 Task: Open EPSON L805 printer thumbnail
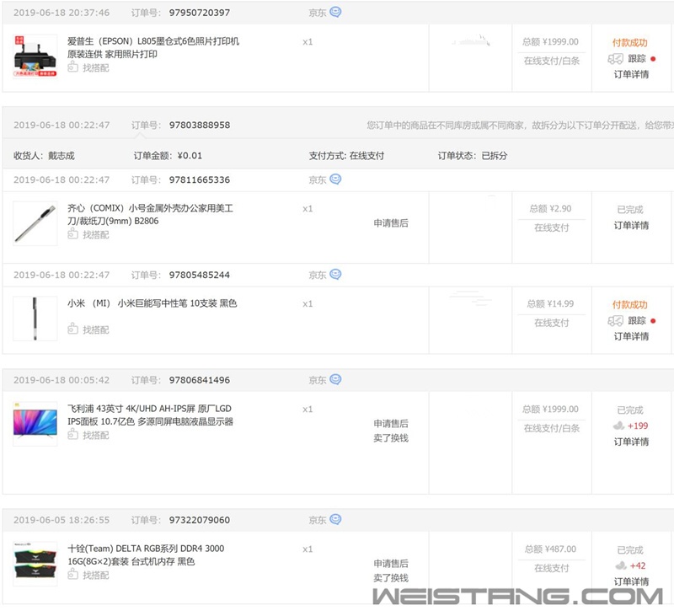(x=35, y=56)
